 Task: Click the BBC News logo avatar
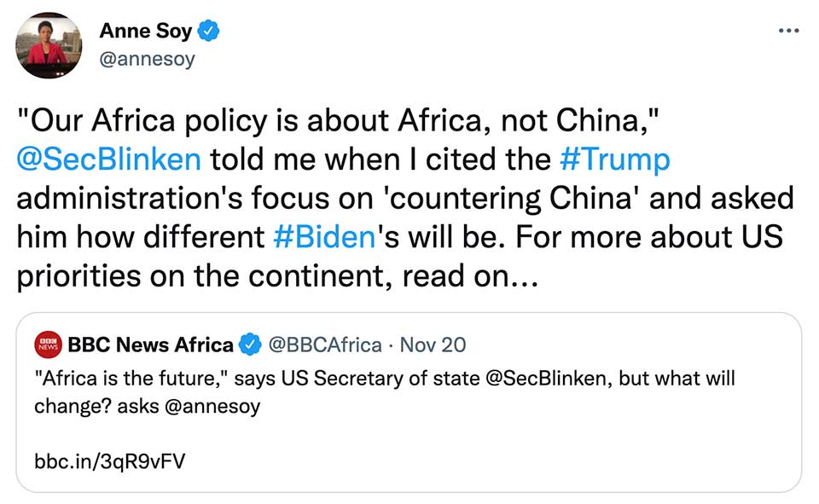(46, 345)
